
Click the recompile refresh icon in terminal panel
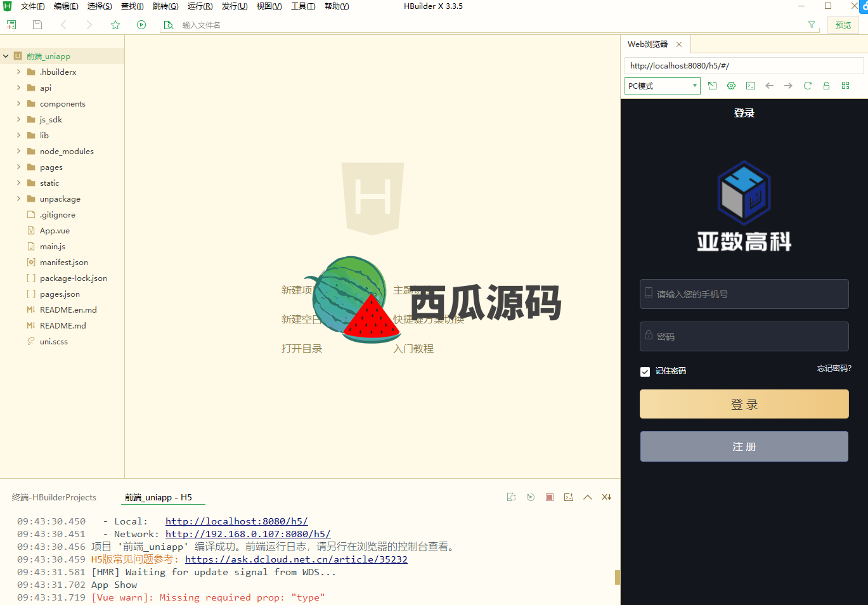[x=512, y=497]
